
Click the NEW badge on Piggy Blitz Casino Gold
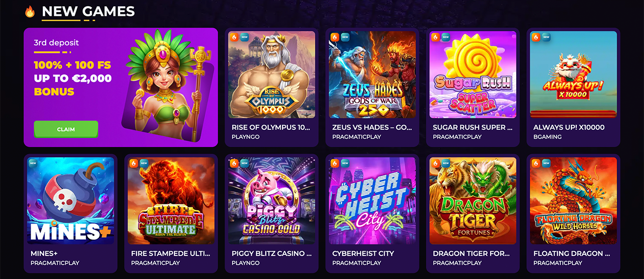point(245,163)
